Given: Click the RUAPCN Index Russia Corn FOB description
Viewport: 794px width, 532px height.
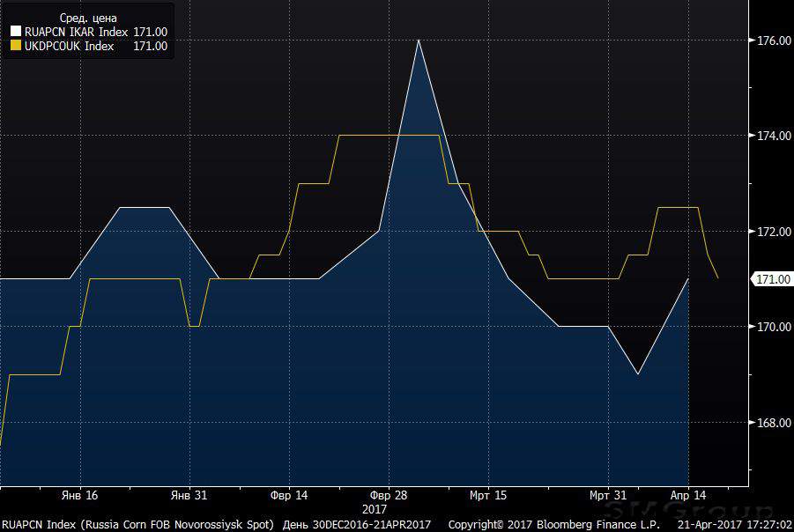Looking at the screenshot, I should click(x=138, y=524).
